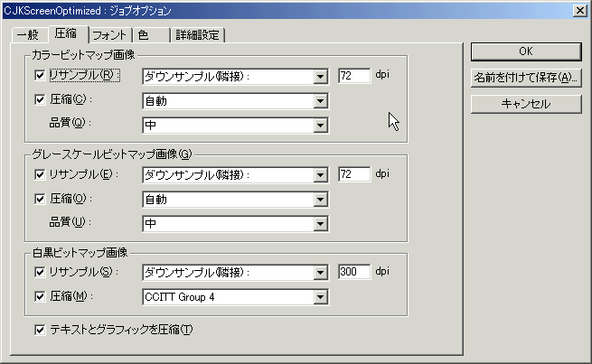Open grayscale 品質(U) dropdown
Screen dimensions: 592x364
tap(320, 224)
